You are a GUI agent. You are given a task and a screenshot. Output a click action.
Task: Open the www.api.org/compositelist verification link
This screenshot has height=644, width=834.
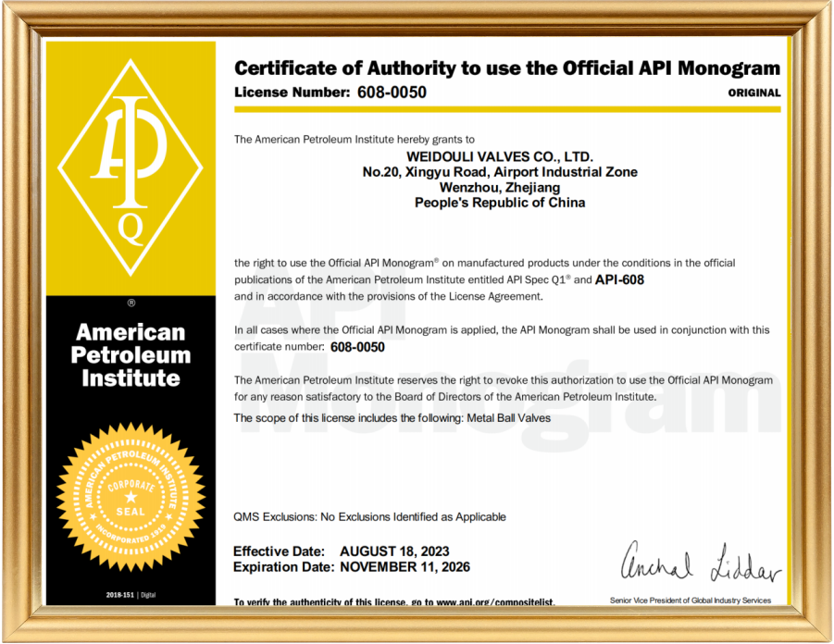pyautogui.click(x=496, y=602)
